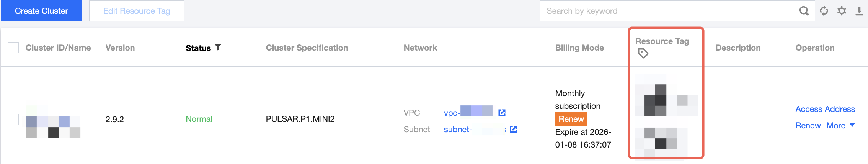The image size is (868, 164).
Task: Click the download export icon
Action: coord(859,11)
